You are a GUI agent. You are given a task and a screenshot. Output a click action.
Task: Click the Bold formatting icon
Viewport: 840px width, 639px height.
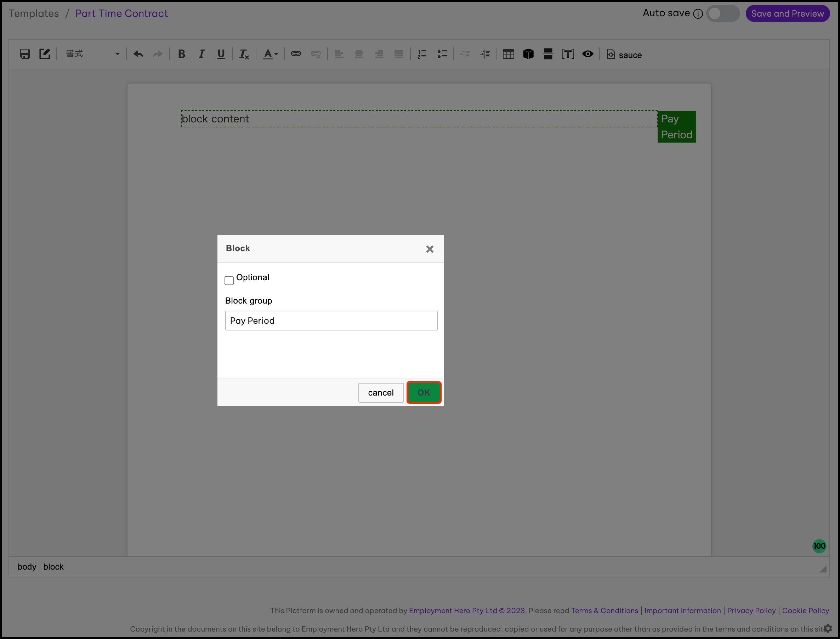coord(182,54)
